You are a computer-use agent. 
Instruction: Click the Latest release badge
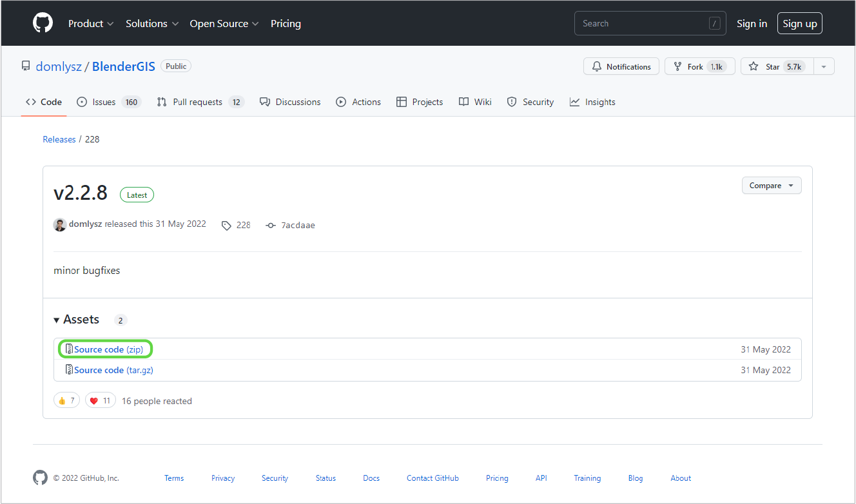[x=137, y=195]
